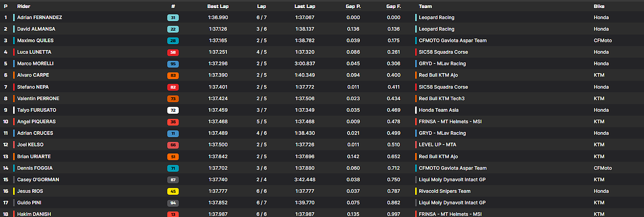This screenshot has width=644, height=217.
Task: Open rider Adrian FERNANDEZ
Action: 40,18
